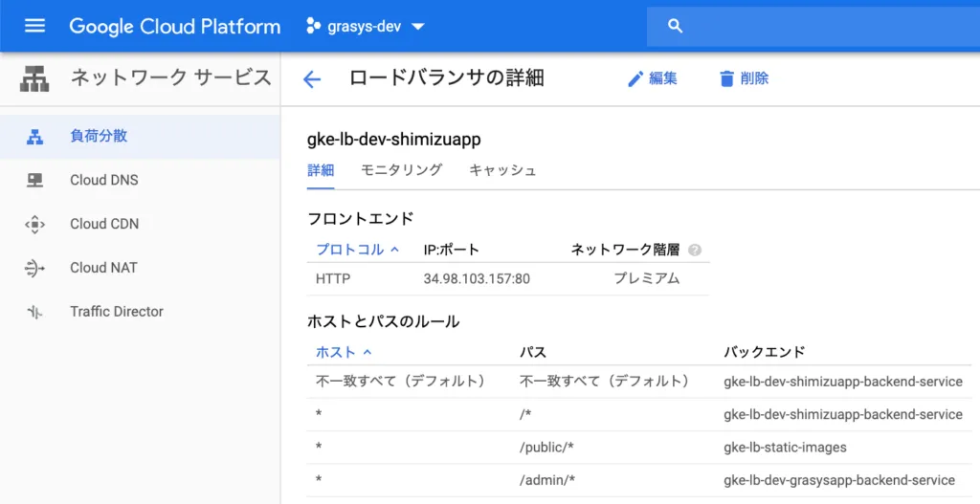The height and width of the screenshot is (504, 980).
Task: Click the IP:ポート column header
Action: coord(452,250)
